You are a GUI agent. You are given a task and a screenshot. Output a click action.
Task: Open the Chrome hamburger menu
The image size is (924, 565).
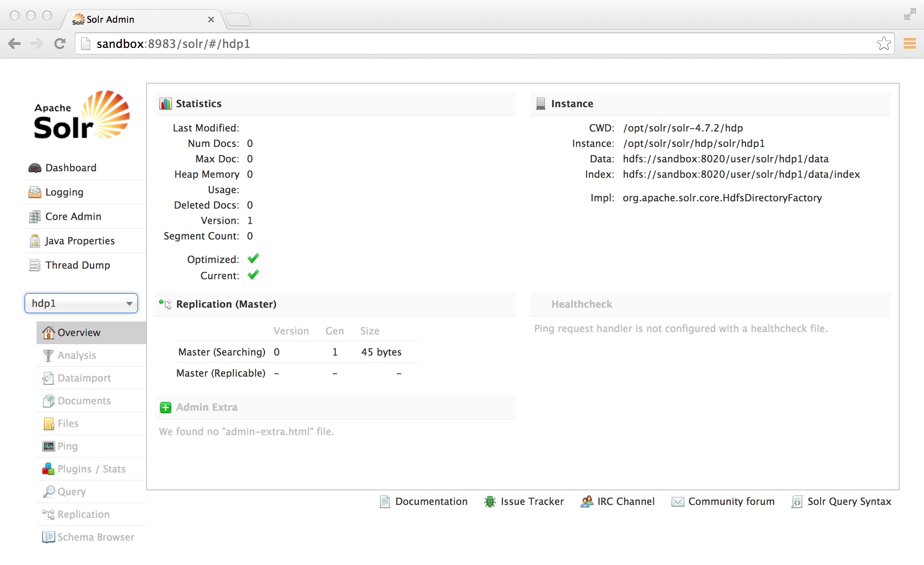pos(909,44)
